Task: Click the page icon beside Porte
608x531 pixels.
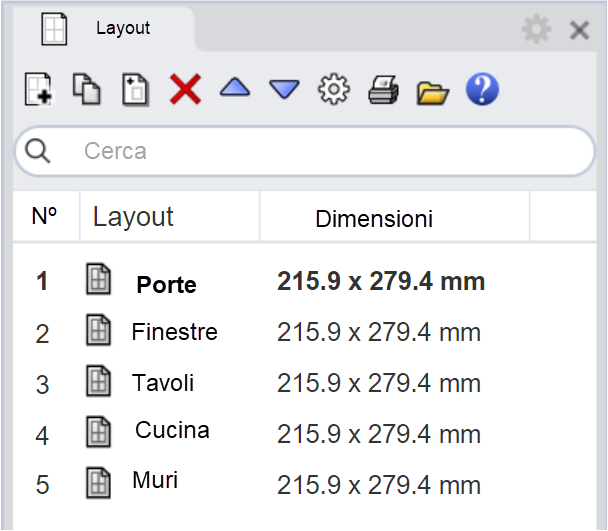Action: 98,279
